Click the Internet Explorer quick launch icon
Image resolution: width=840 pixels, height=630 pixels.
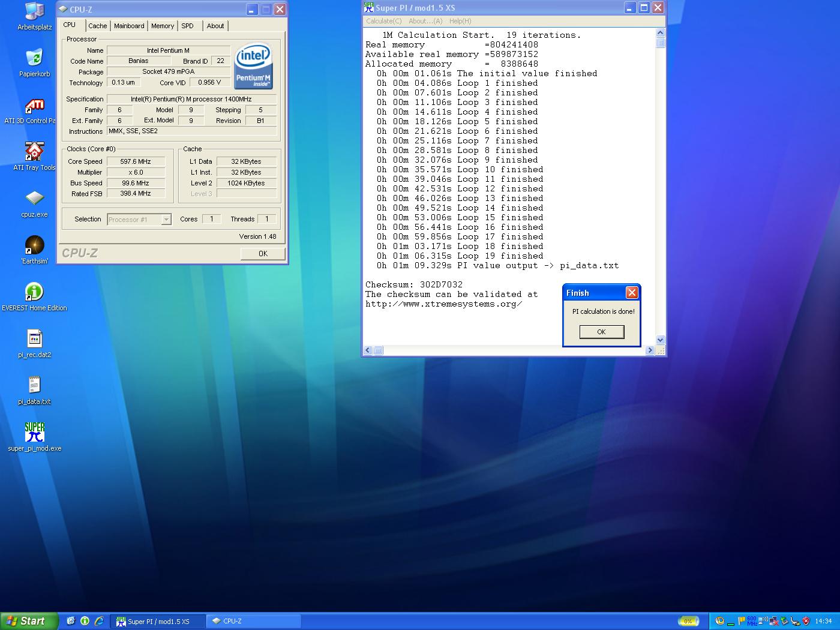(x=99, y=621)
